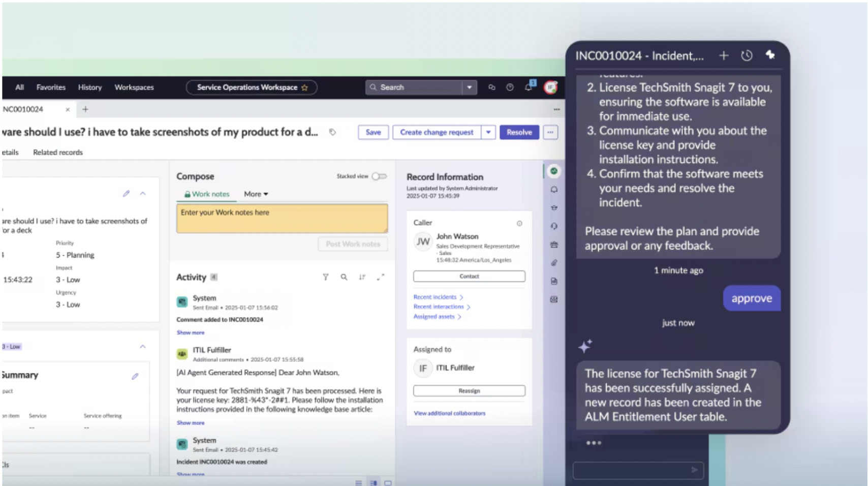The height and width of the screenshot is (486, 868).
Task: Toggle the Stacked view switch
Action: [379, 176]
